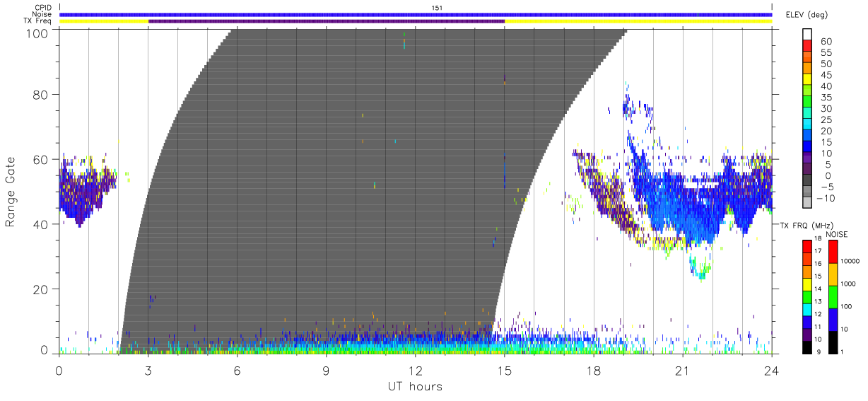Select the orange 1000–10000 NOISE colorbar swatch

coord(833,274)
